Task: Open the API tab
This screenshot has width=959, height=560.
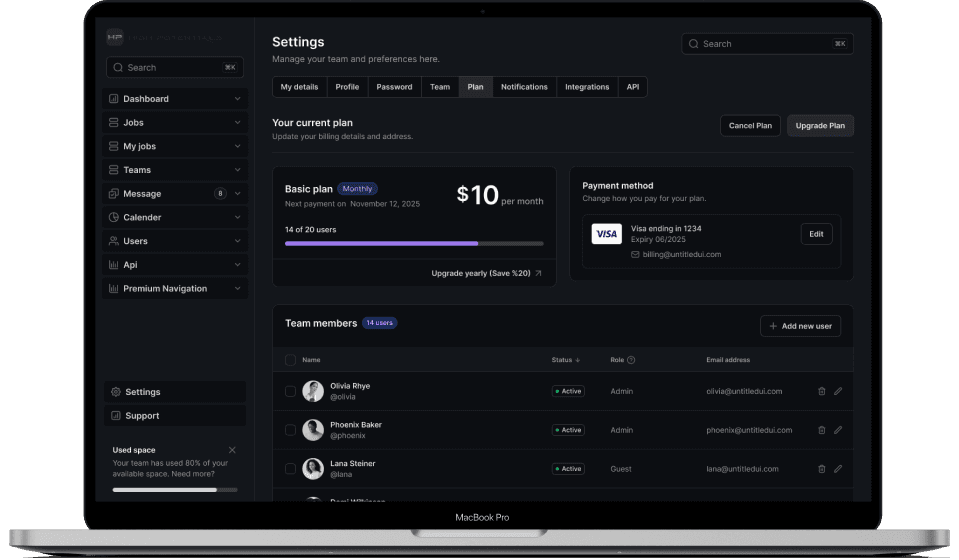Action: (633, 87)
